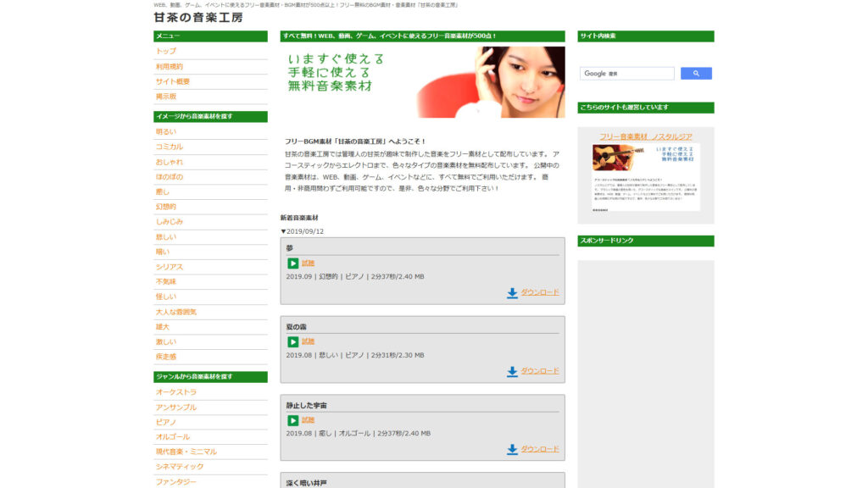Browse アンサンブル genre
868x488 pixels.
tap(176, 408)
